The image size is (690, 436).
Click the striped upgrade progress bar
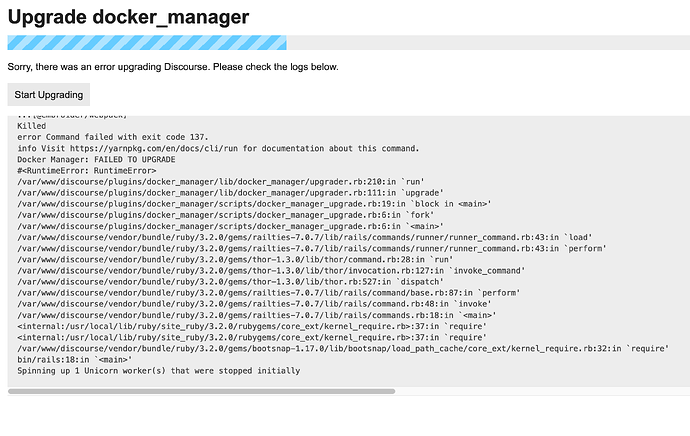[147, 43]
